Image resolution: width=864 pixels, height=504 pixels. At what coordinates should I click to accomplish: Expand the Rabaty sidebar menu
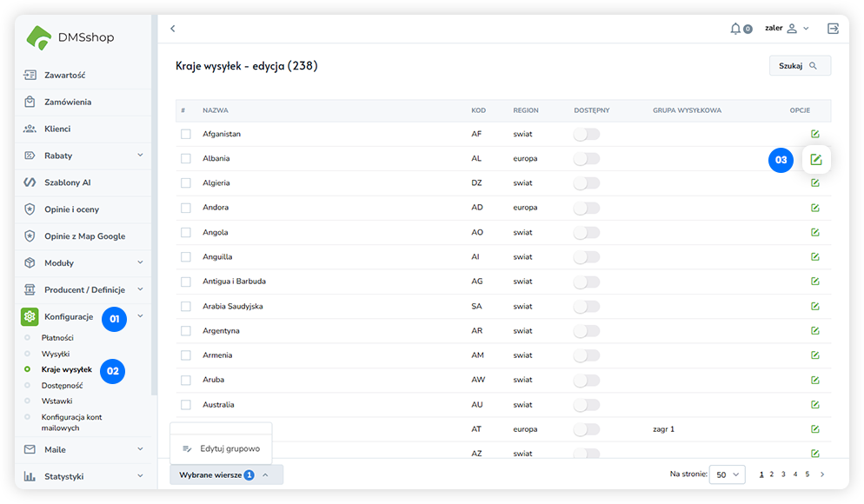140,156
